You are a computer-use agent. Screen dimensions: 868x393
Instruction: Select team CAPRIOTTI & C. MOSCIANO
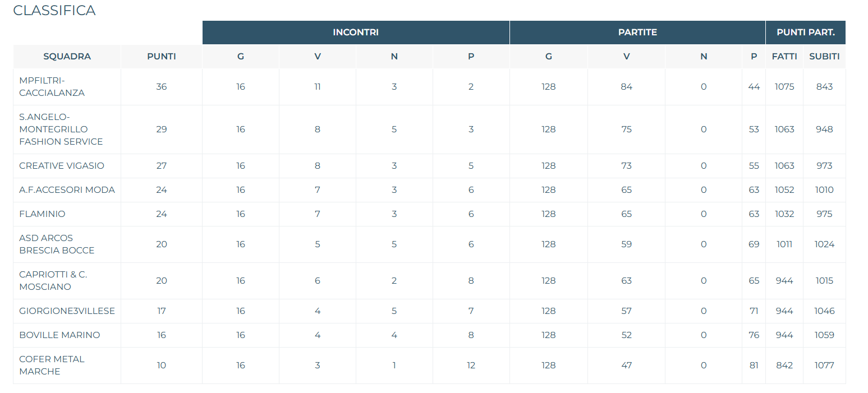[x=53, y=281]
